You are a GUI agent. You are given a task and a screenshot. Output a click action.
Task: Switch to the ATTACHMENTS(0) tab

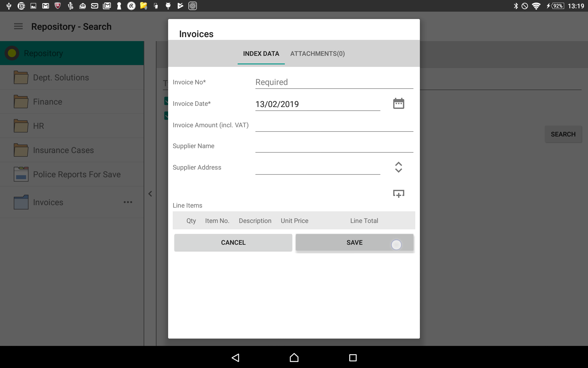pos(317,53)
